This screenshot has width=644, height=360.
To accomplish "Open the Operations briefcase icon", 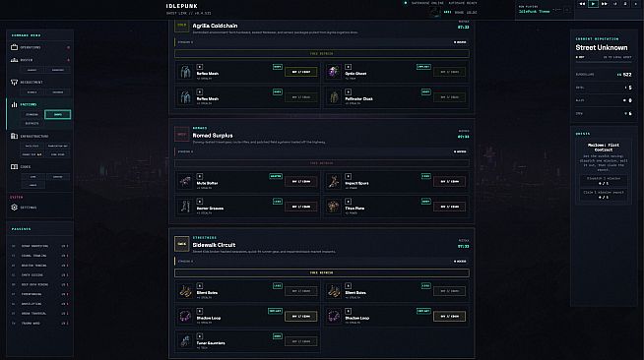I will pos(14,47).
